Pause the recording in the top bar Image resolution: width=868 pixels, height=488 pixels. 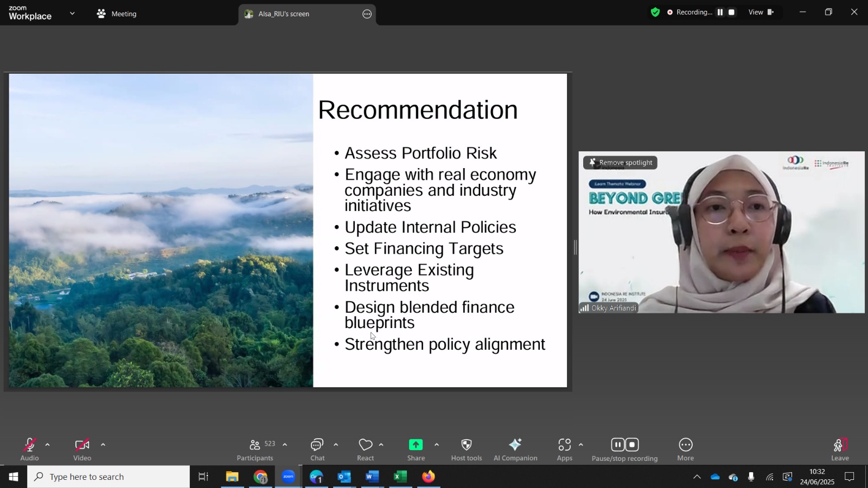[720, 12]
